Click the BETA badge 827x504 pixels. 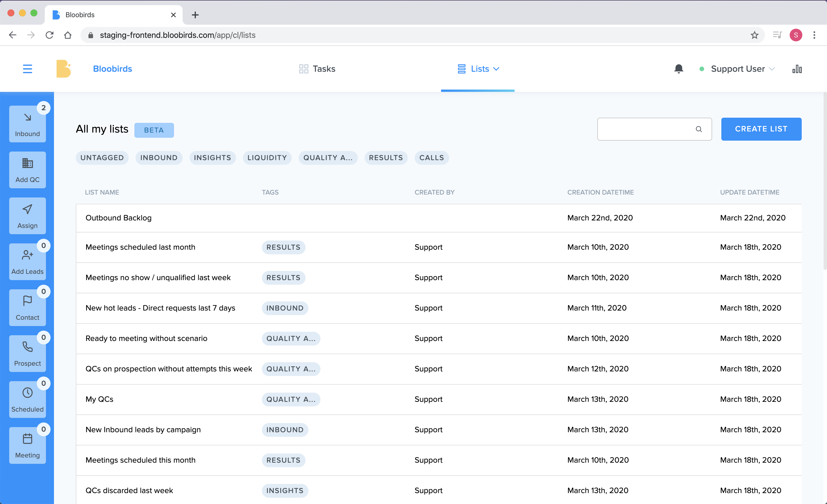coord(154,130)
